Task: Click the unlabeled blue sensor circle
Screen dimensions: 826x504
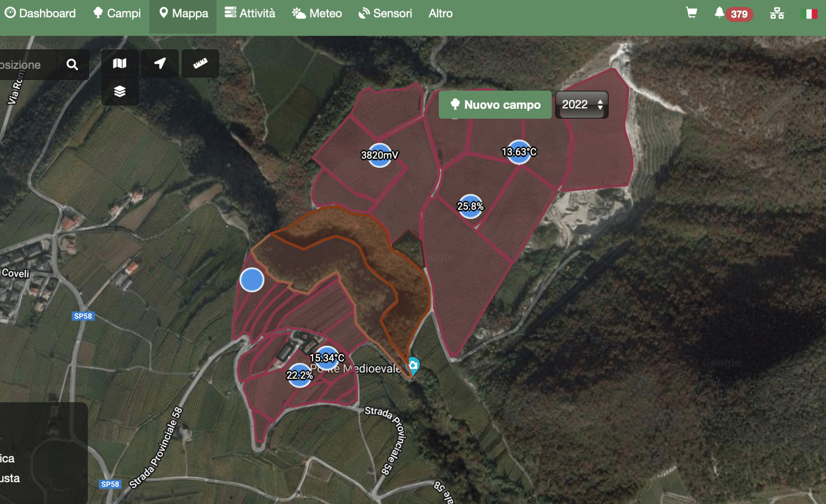Action: tap(252, 280)
